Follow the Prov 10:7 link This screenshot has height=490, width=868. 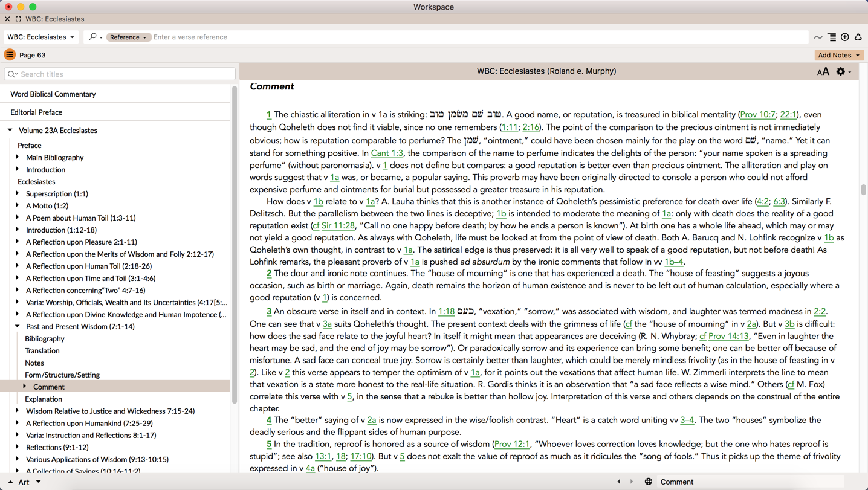click(757, 115)
